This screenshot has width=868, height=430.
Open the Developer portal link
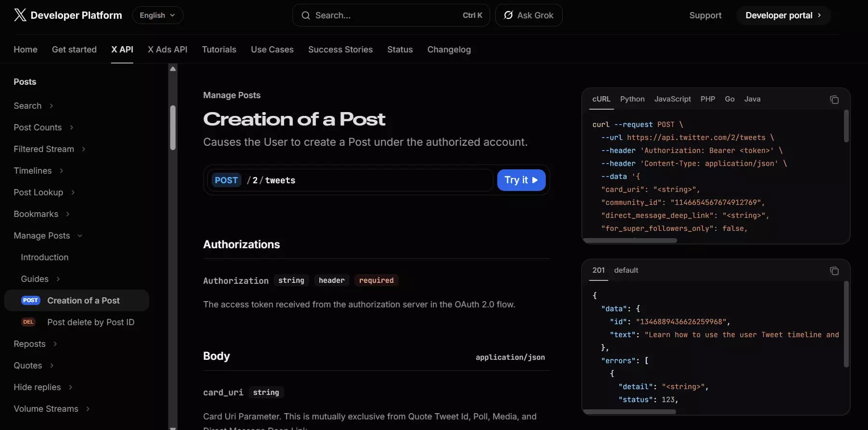coord(783,15)
